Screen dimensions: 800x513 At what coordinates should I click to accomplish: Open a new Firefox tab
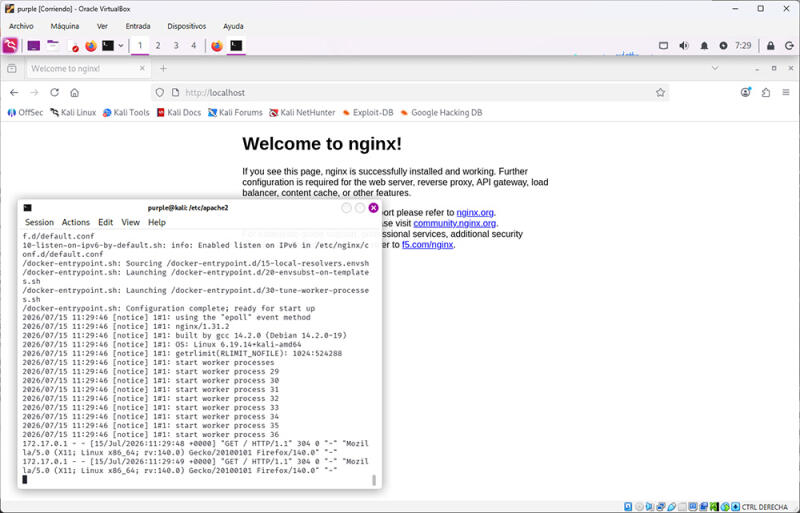point(163,68)
